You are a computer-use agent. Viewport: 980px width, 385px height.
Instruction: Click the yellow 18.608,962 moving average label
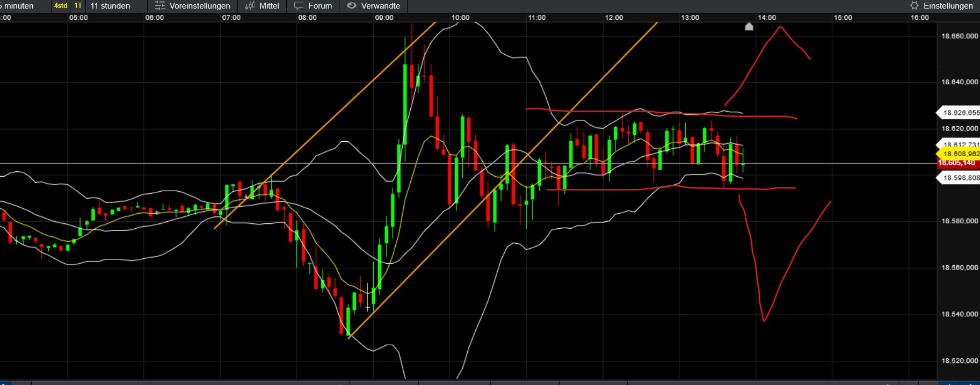point(960,154)
